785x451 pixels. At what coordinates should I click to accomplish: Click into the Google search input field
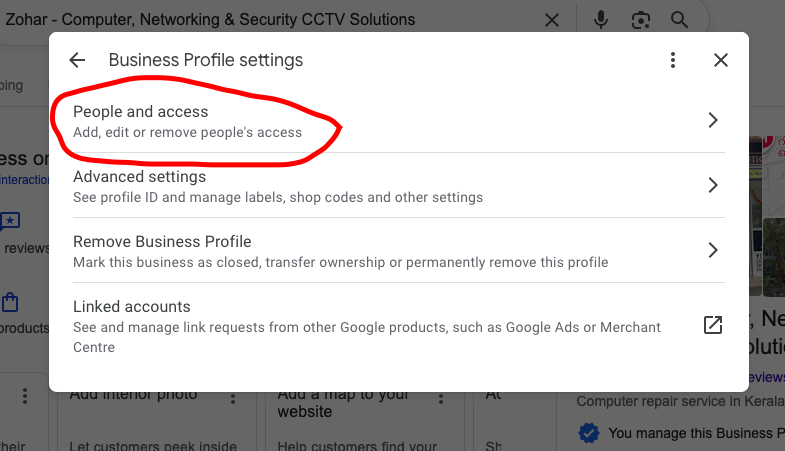pos(270,20)
